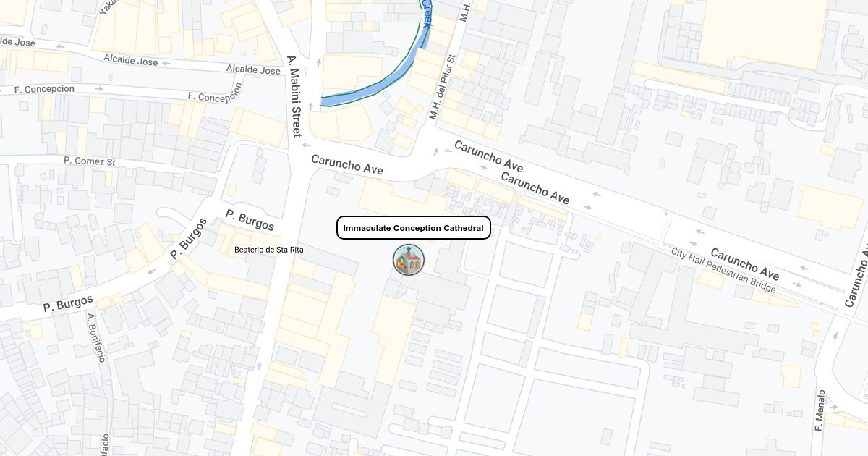Select P. Burgos label nearest A. Bonifacio
Screen dimensions: 868x456
[x=68, y=303]
